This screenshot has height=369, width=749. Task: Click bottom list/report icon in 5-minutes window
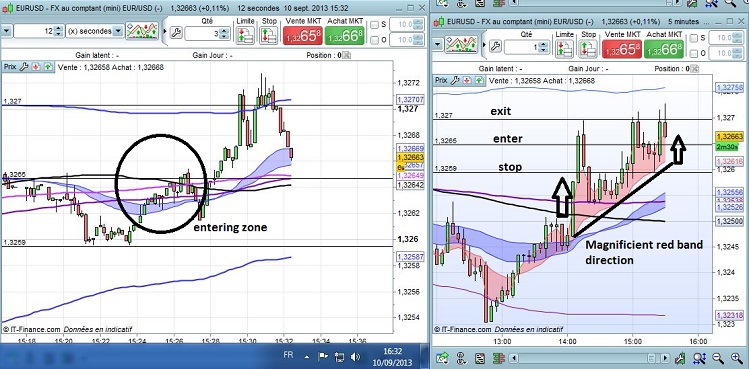click(x=481, y=357)
